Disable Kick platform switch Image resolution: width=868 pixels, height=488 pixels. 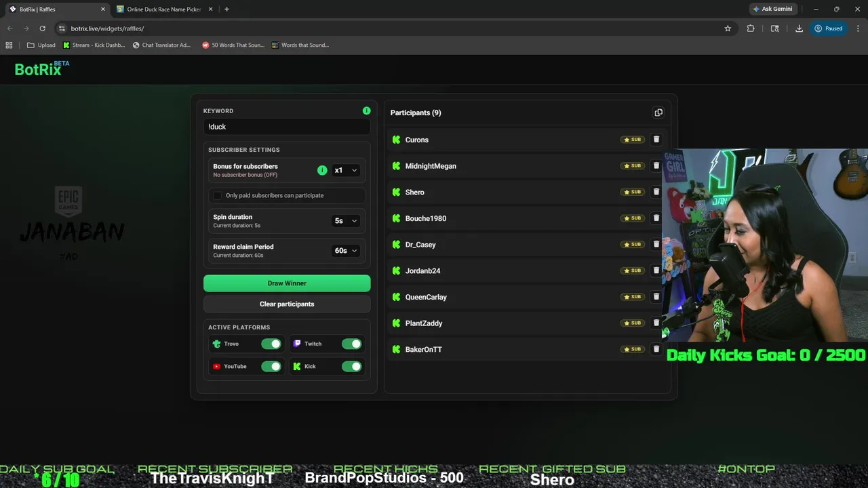pos(351,366)
